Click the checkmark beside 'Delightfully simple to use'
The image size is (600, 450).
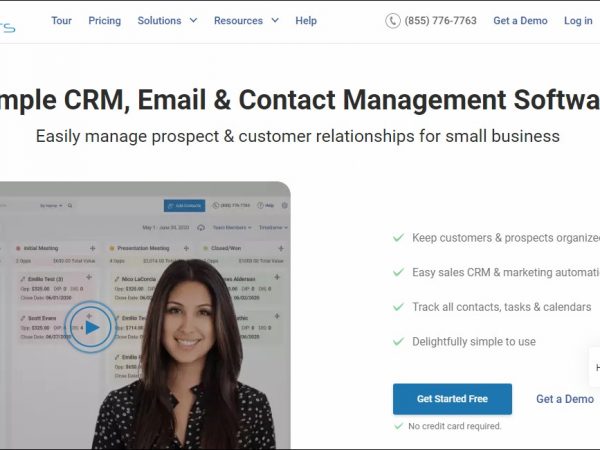click(x=398, y=341)
